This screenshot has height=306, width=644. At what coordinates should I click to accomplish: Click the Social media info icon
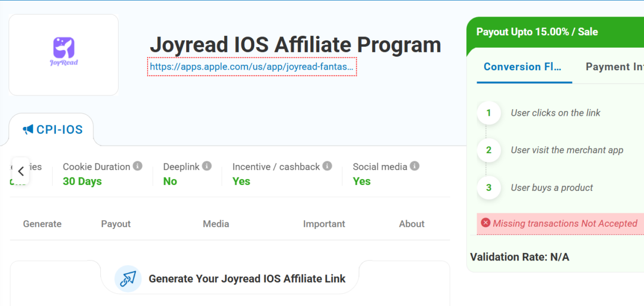tap(414, 166)
